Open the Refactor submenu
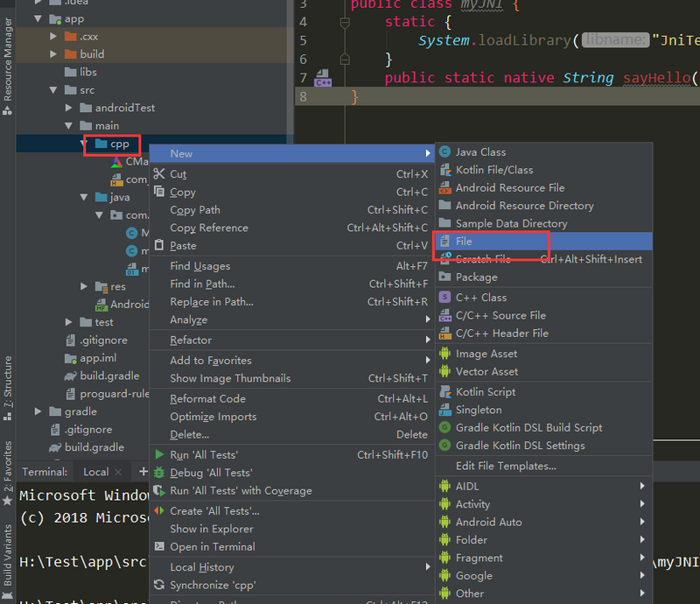Screen dimensions: 700x604 coord(291,340)
